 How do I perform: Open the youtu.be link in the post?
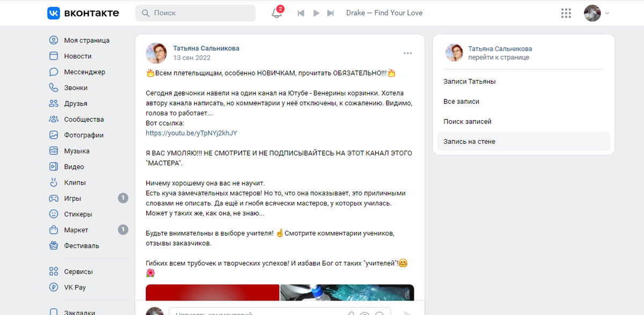[x=191, y=133]
